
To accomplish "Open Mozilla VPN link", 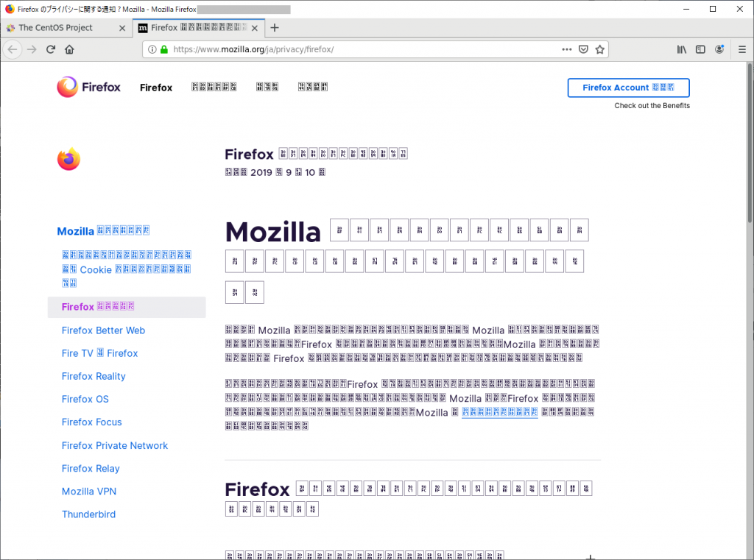I will pos(89,492).
